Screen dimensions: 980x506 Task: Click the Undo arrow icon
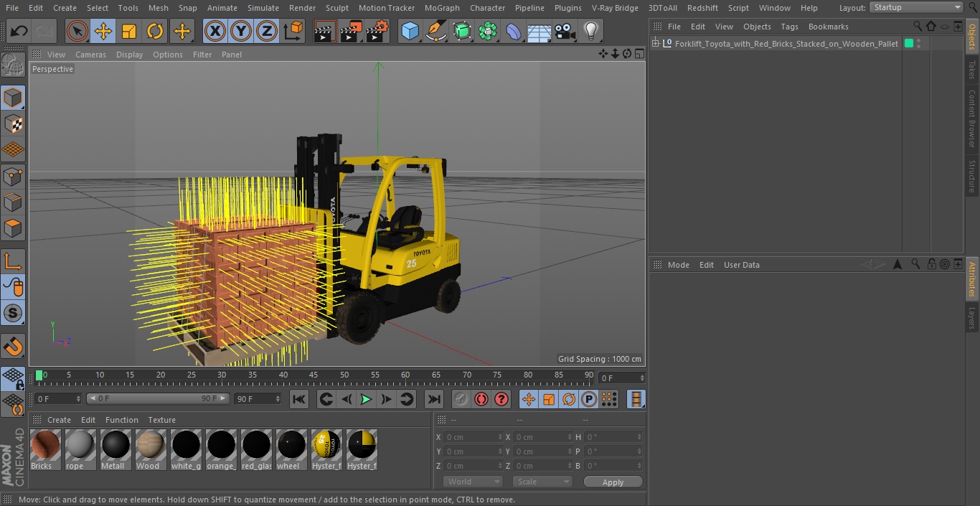tap(19, 32)
